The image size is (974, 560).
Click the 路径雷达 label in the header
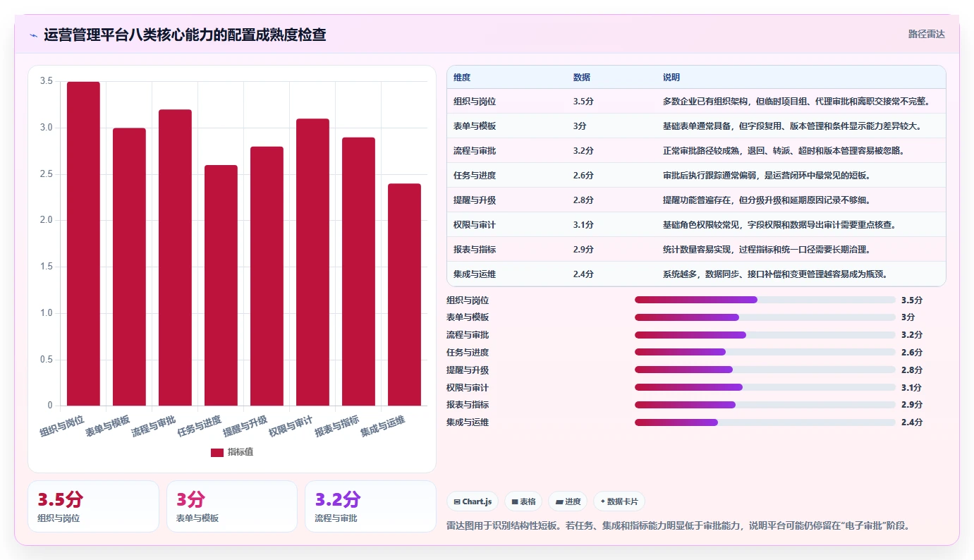(926, 34)
